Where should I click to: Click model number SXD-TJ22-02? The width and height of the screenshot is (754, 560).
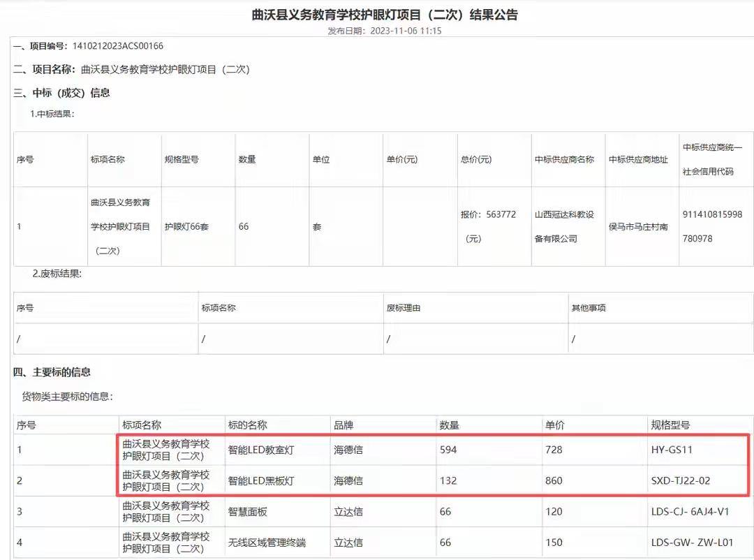coord(677,480)
